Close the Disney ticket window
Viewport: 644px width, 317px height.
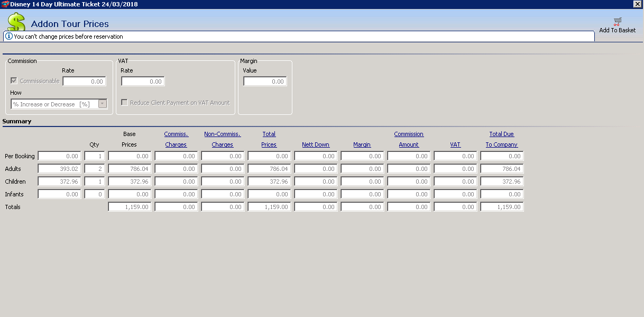click(x=638, y=4)
